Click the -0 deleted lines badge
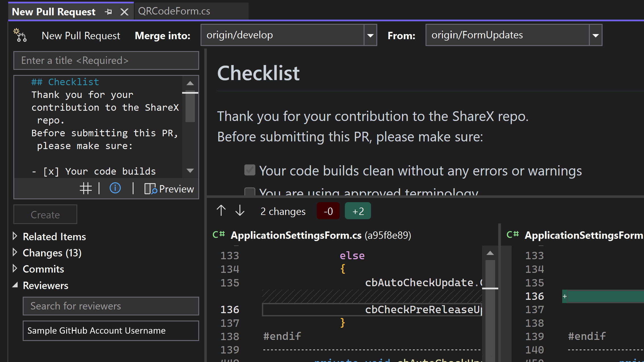644x362 pixels. (328, 211)
